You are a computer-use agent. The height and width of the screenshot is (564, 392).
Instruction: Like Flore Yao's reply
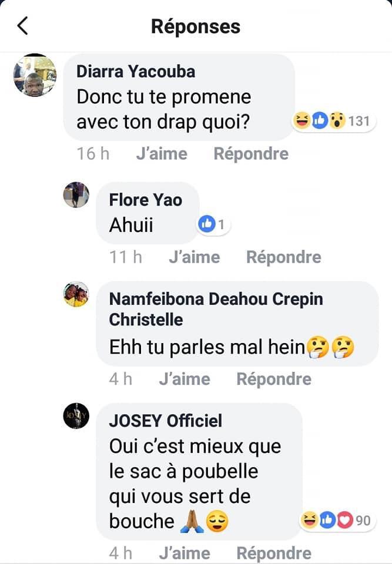194,257
